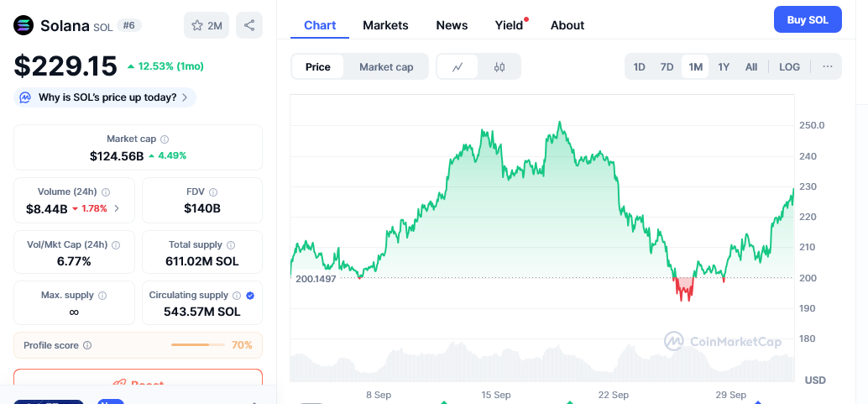The width and height of the screenshot is (868, 404).
Task: Open the chart more options menu
Action: point(827,67)
